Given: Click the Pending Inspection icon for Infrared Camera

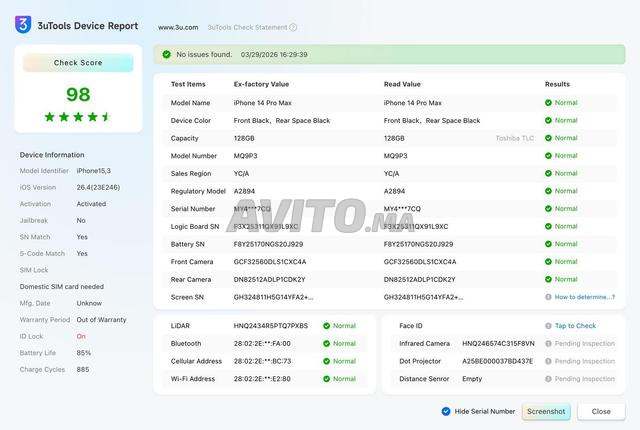Looking at the screenshot, I should point(548,343).
